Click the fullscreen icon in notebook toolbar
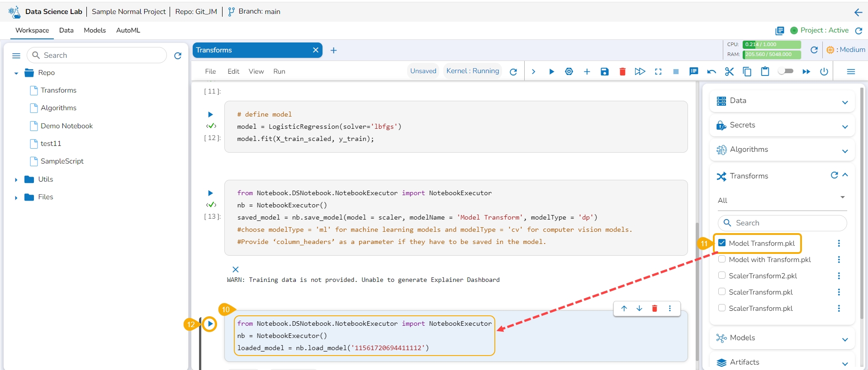The image size is (868, 370). [x=658, y=72]
